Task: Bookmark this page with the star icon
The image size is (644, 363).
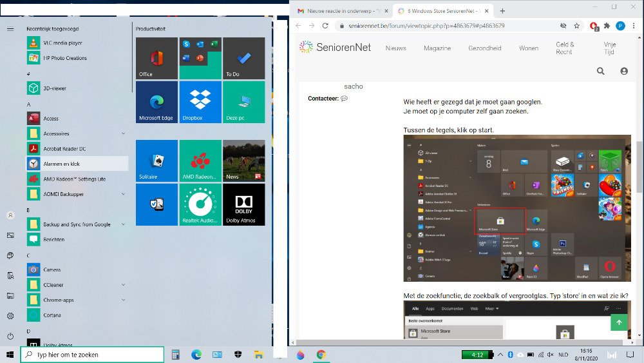Action: [578, 26]
